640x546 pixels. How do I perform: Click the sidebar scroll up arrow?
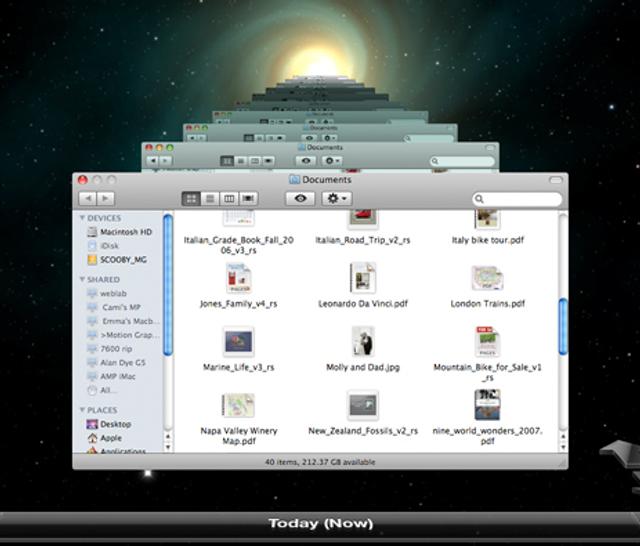click(168, 437)
